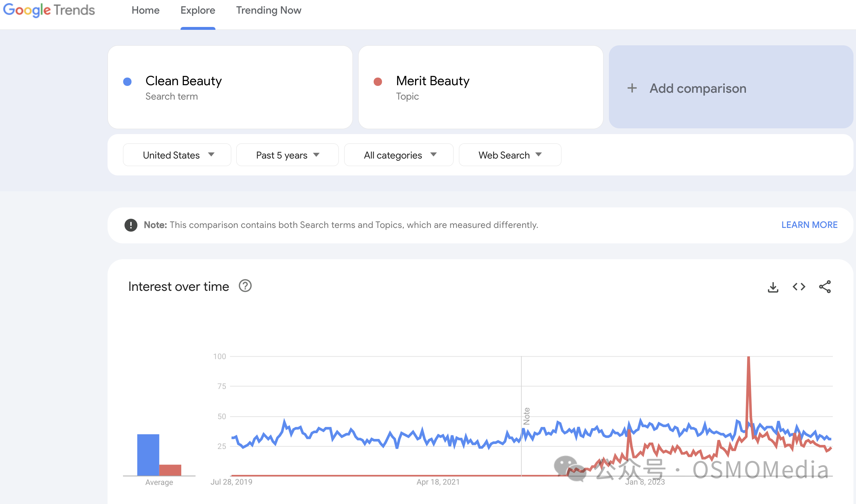856x504 pixels.
Task: Share the Interest over time chart
Action: click(x=825, y=287)
